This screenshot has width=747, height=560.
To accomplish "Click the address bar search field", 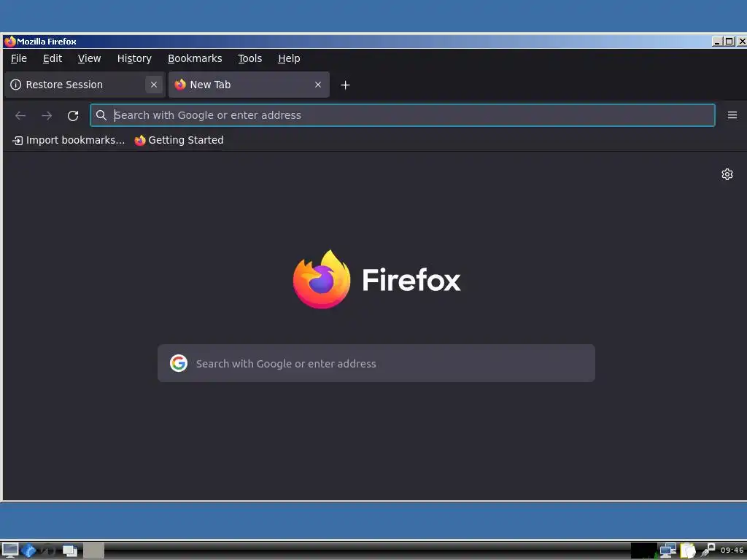I will [403, 115].
